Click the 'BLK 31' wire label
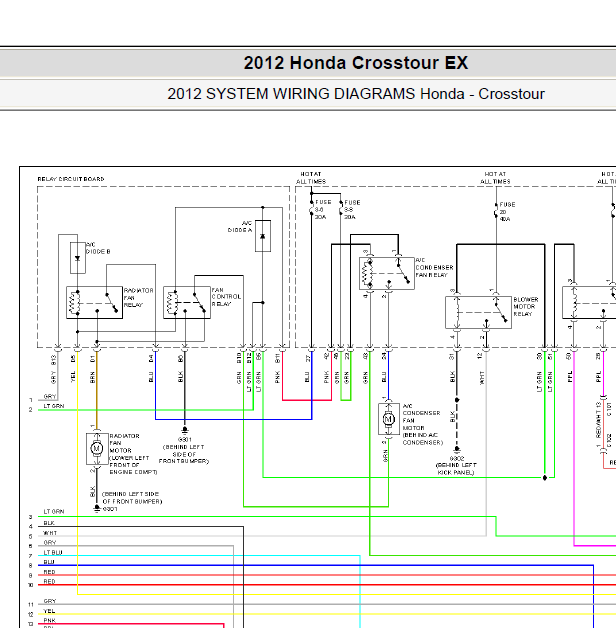This screenshot has height=628, width=616. tap(452, 367)
